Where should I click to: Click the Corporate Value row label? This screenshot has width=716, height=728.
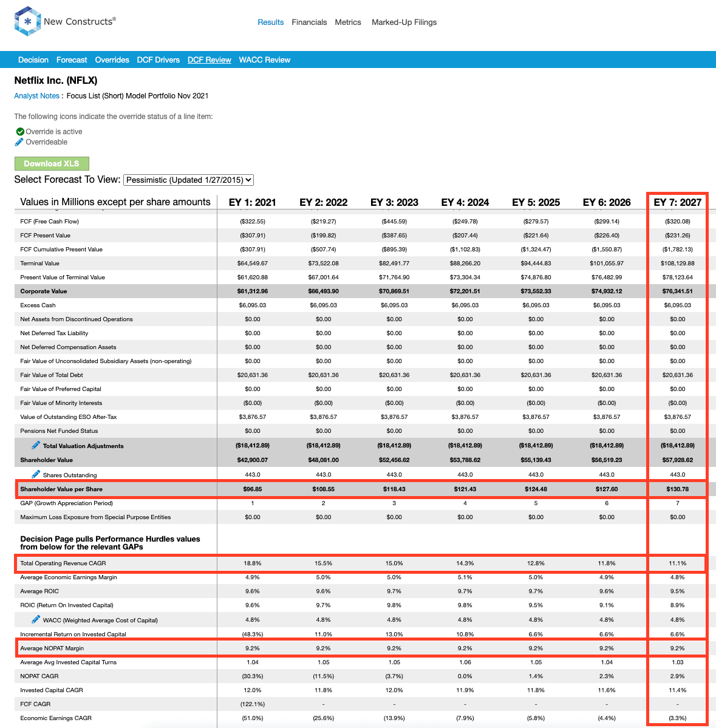[x=44, y=291]
